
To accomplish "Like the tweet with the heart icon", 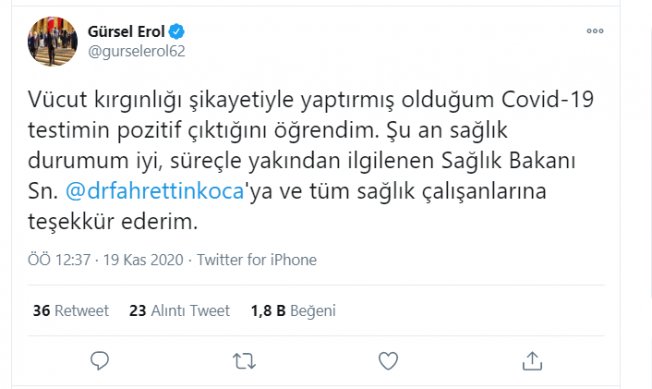I will (388, 360).
